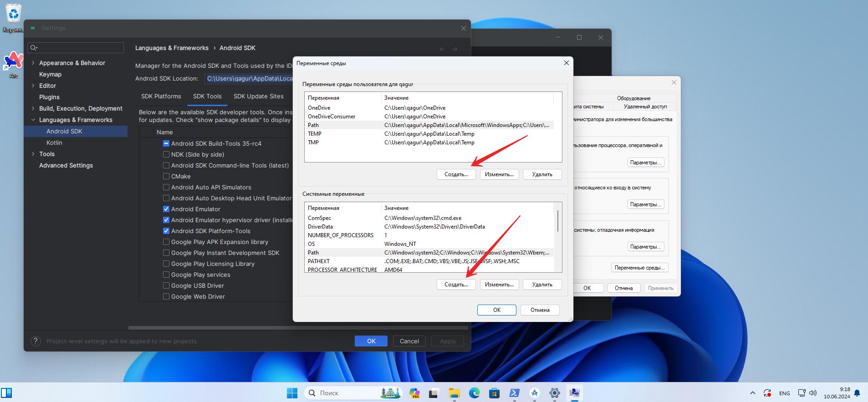Open notification bell in system tray

tap(857, 393)
